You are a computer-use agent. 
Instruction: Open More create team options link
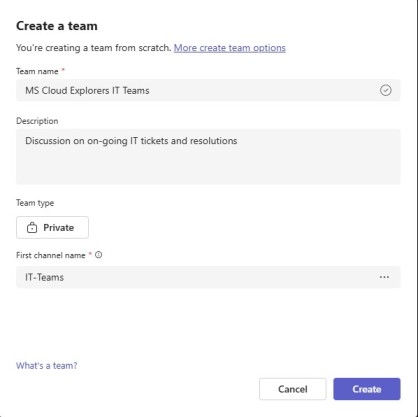(230, 48)
